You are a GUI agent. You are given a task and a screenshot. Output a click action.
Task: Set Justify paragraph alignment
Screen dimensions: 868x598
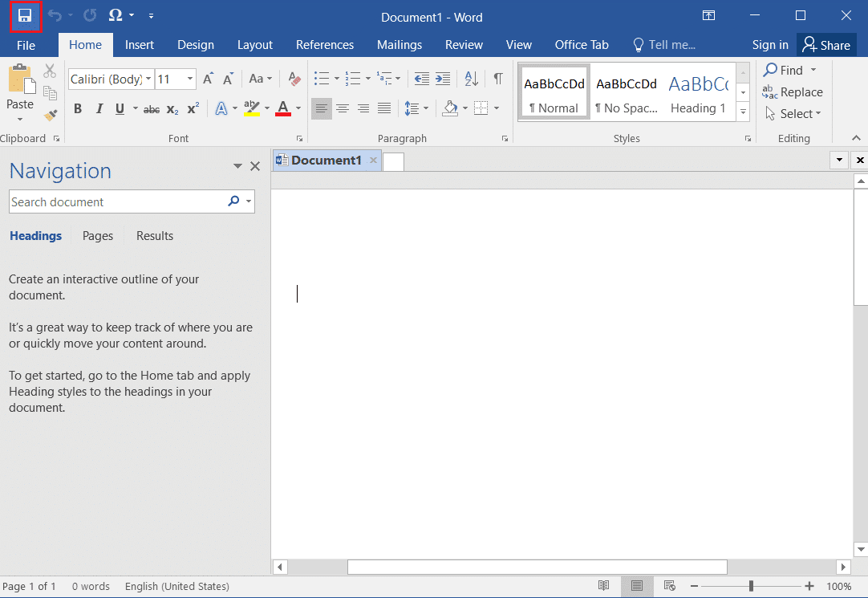[384, 108]
